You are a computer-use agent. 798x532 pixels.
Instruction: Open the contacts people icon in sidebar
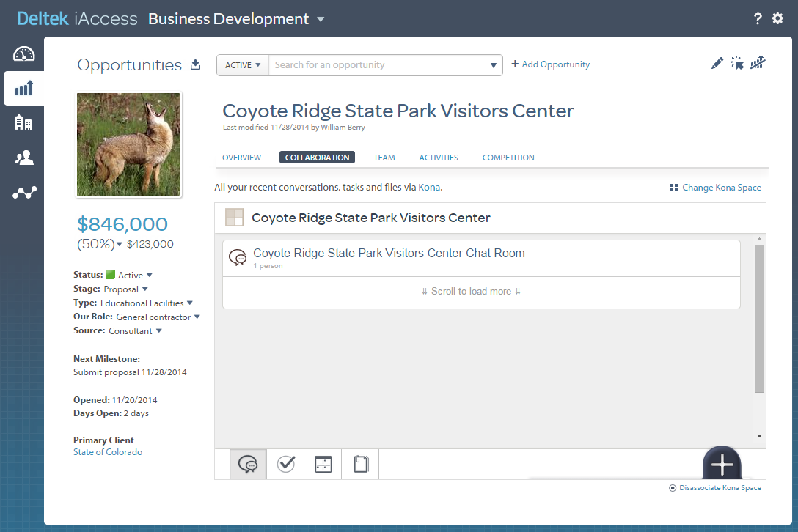[x=23, y=158]
